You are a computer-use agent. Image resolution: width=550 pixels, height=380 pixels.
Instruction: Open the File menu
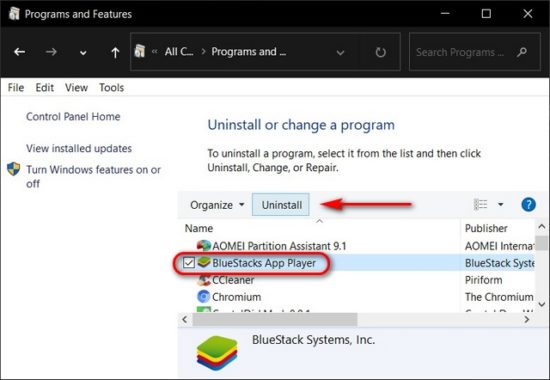[16, 87]
